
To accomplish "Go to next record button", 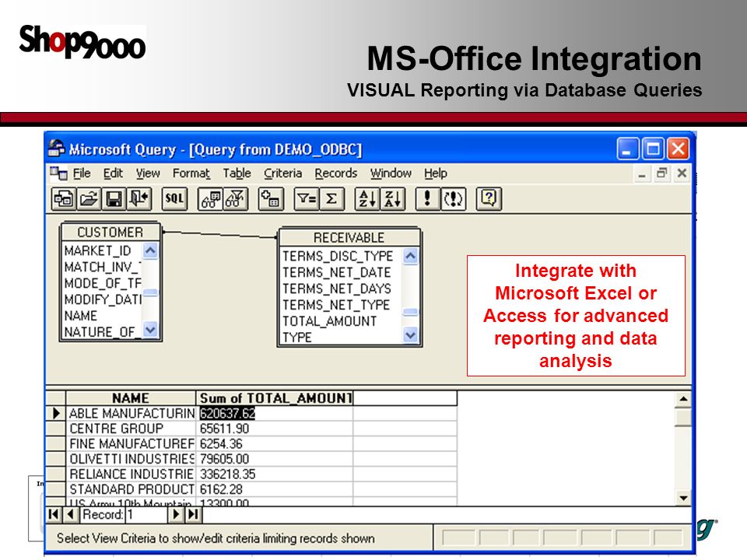I will (x=176, y=514).
